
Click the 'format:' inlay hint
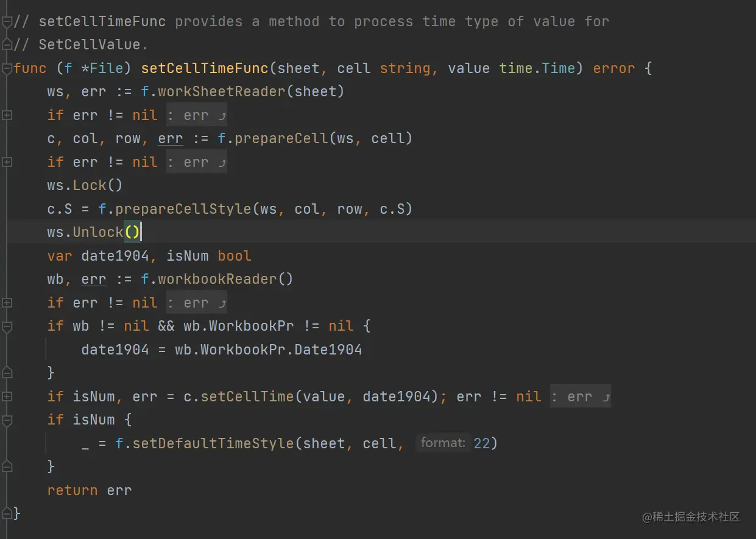pyautogui.click(x=443, y=443)
